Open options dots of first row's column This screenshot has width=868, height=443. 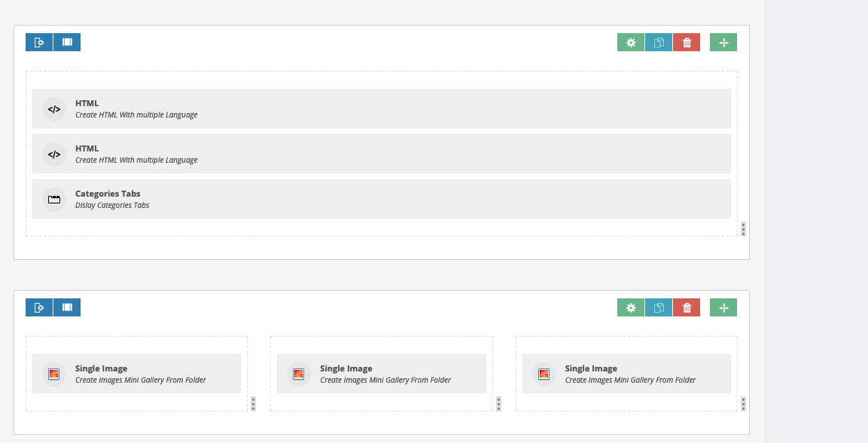click(x=743, y=229)
